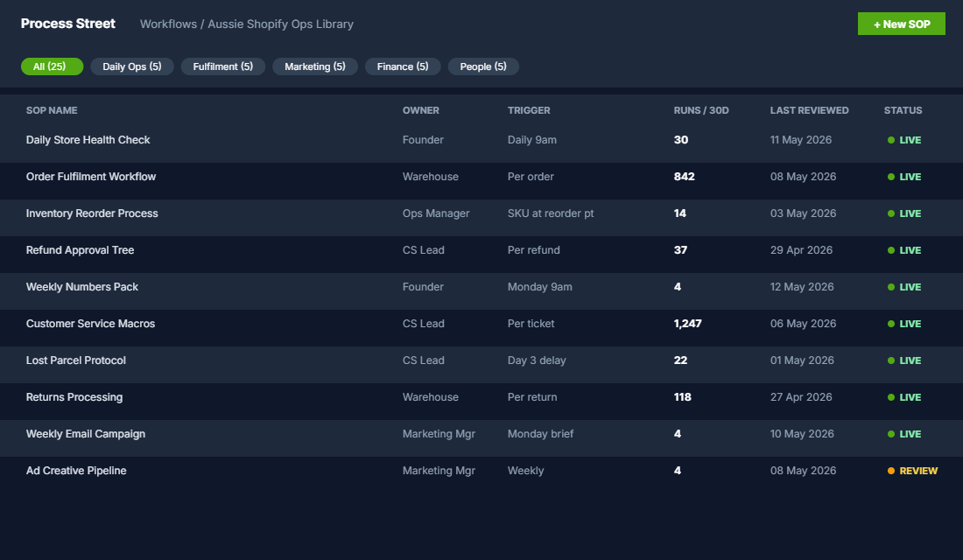Click the 12 May 2026 review date
963x560 pixels.
pos(802,287)
